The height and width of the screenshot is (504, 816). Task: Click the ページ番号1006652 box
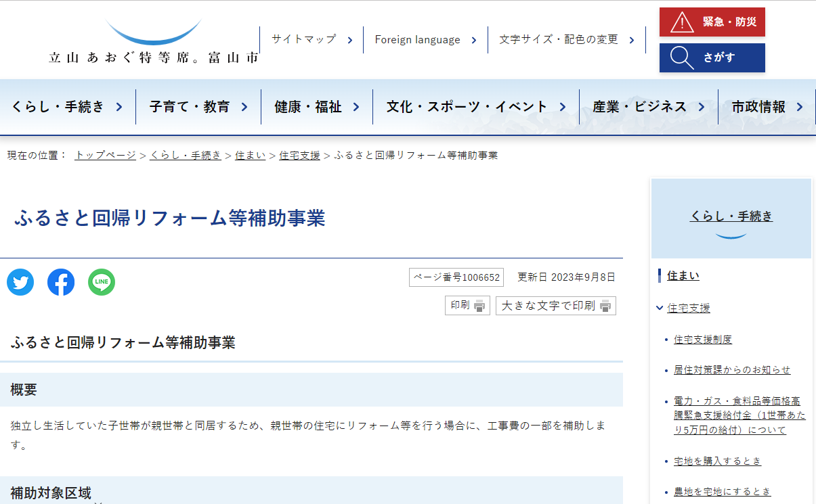[x=456, y=277]
